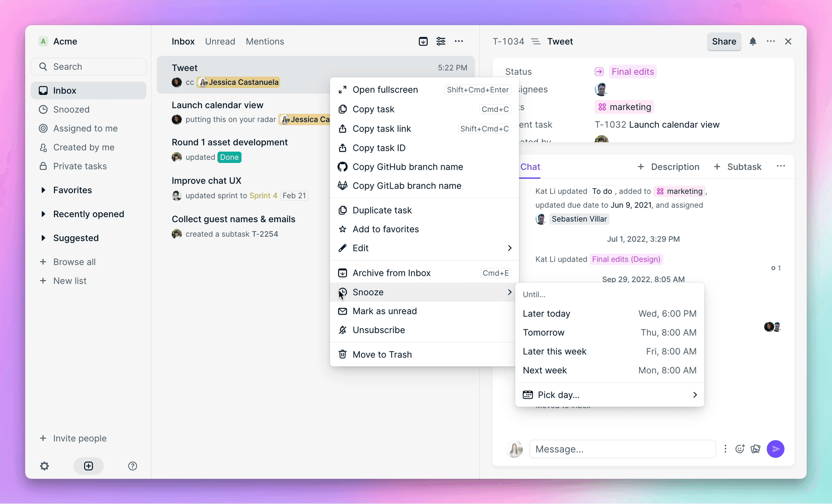Click the new task plus button at bottom
This screenshot has width=832, height=504.
(89, 466)
